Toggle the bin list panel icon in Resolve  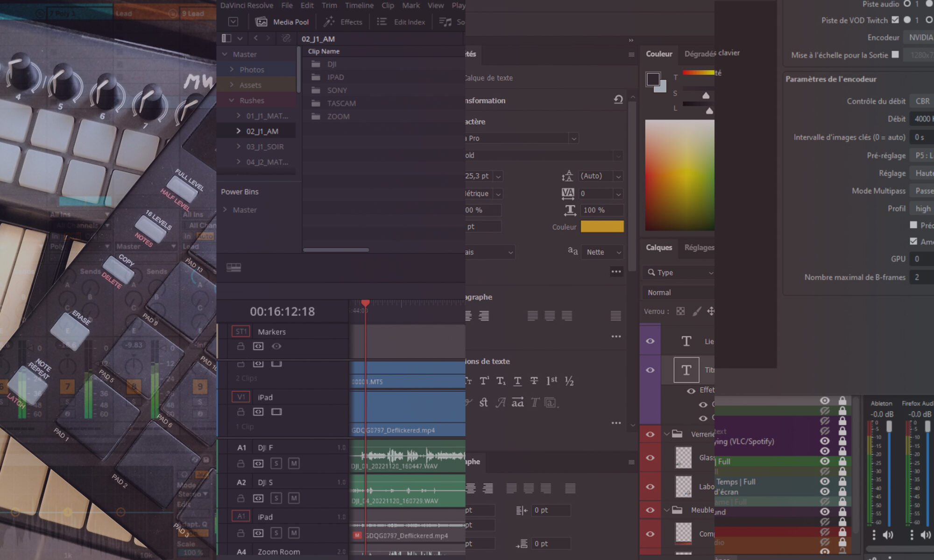coord(226,38)
